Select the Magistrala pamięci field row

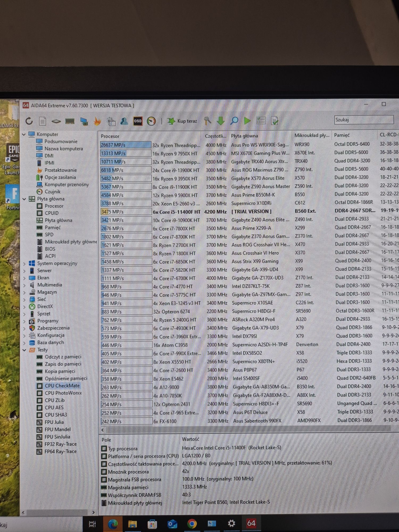pos(154,487)
